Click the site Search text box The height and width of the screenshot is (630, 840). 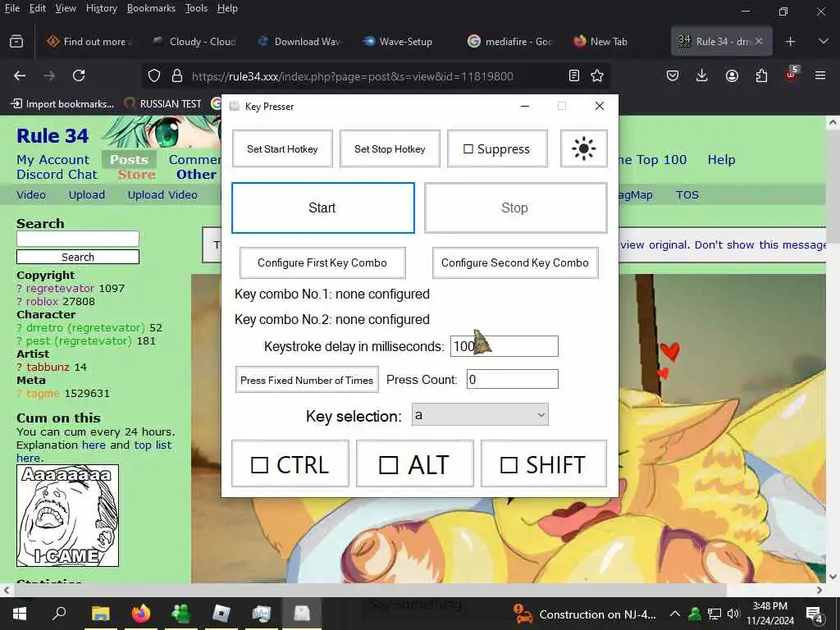tap(78, 239)
